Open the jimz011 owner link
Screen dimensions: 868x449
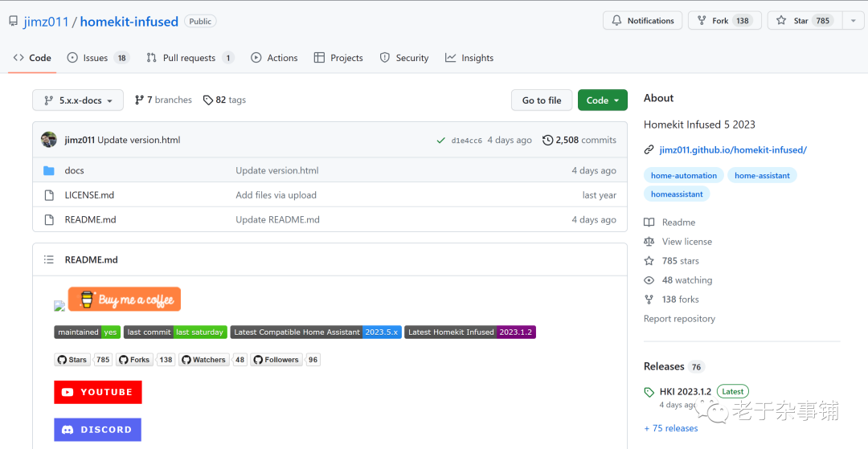46,22
